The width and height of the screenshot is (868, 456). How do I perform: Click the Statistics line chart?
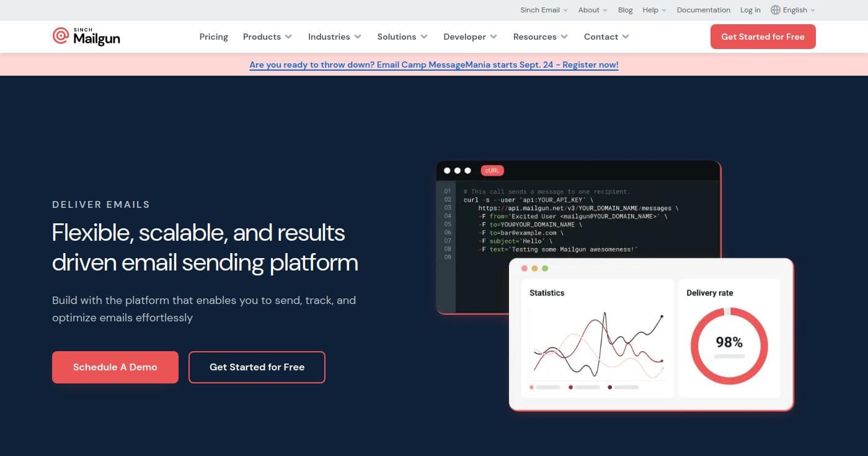coord(597,345)
